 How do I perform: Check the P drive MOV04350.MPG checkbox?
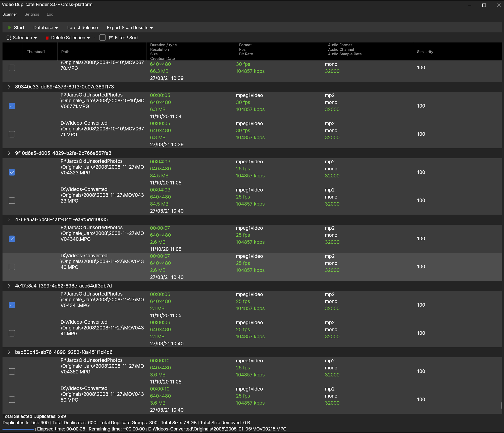pyautogui.click(x=12, y=371)
